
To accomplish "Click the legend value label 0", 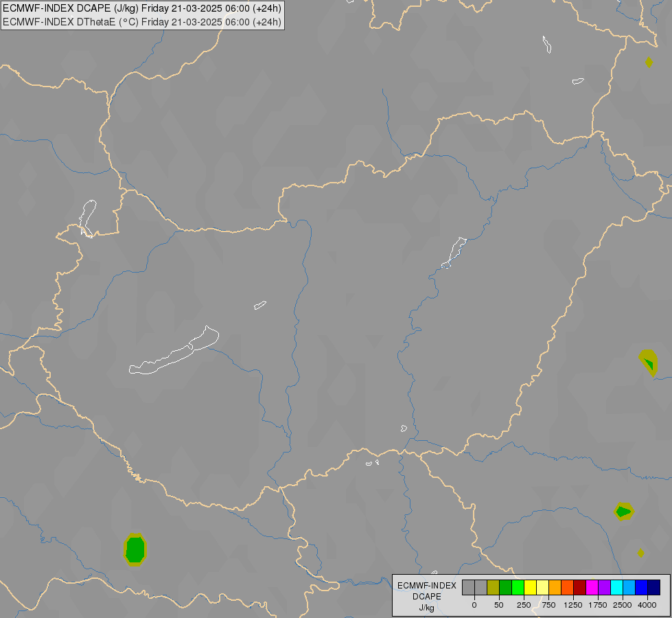I will click(x=474, y=605).
